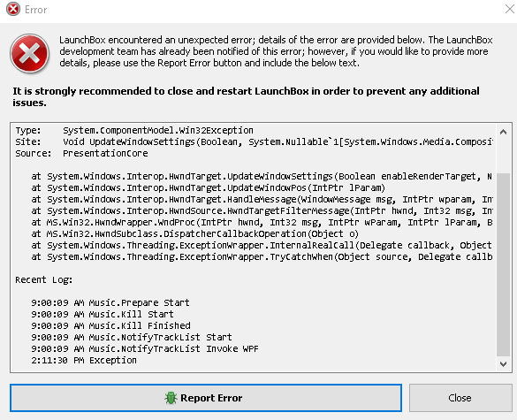Click the scrollbar up arrow in error details
The image size is (517, 420).
point(503,132)
